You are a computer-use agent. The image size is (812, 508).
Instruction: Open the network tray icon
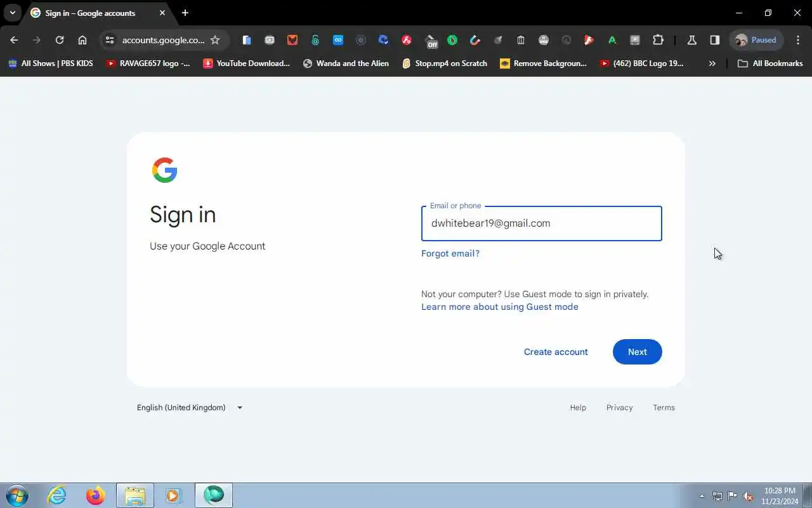[717, 496]
